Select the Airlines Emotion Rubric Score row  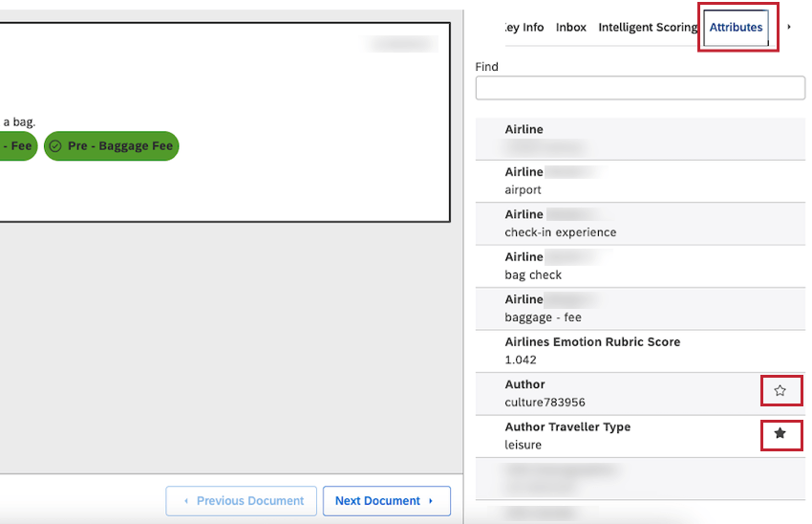coord(640,351)
